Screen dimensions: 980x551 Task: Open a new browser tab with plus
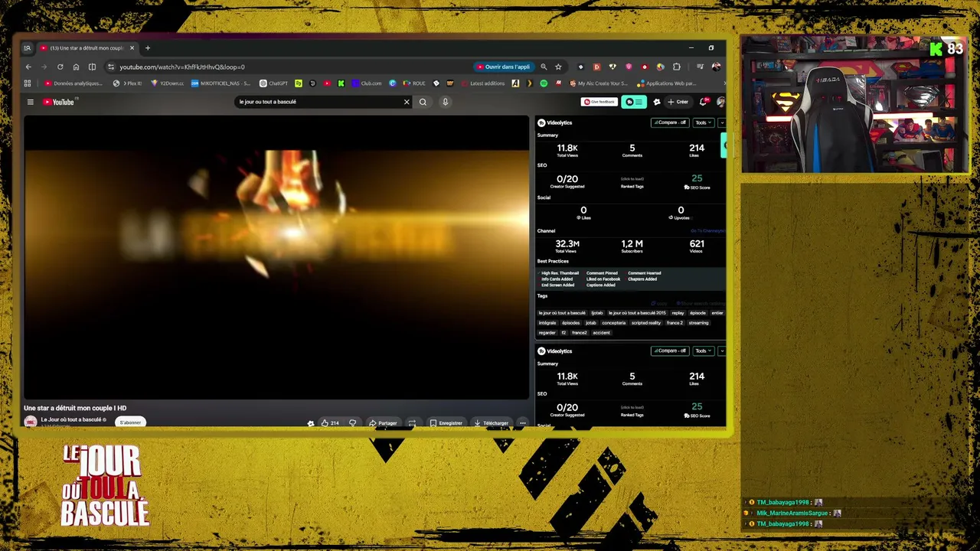[148, 48]
